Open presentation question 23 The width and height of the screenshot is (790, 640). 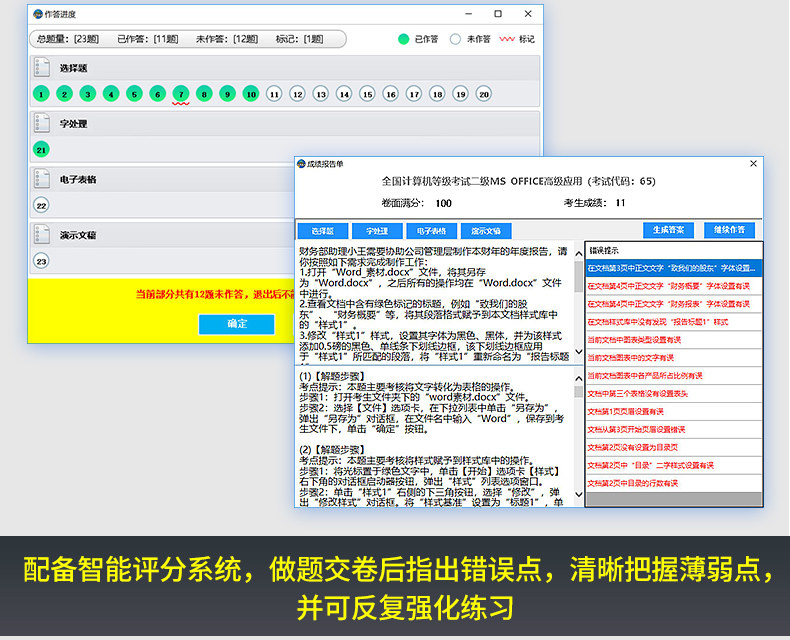pyautogui.click(x=41, y=261)
